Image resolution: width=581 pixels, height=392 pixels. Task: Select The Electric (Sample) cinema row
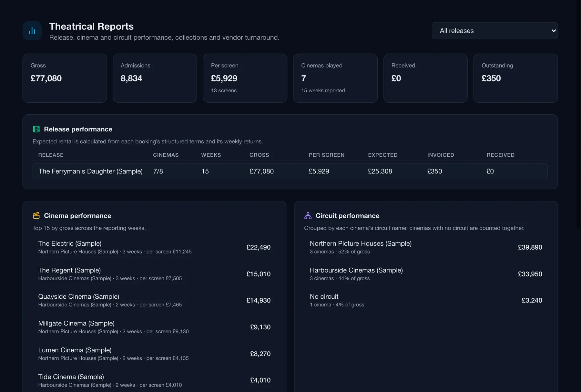154,247
